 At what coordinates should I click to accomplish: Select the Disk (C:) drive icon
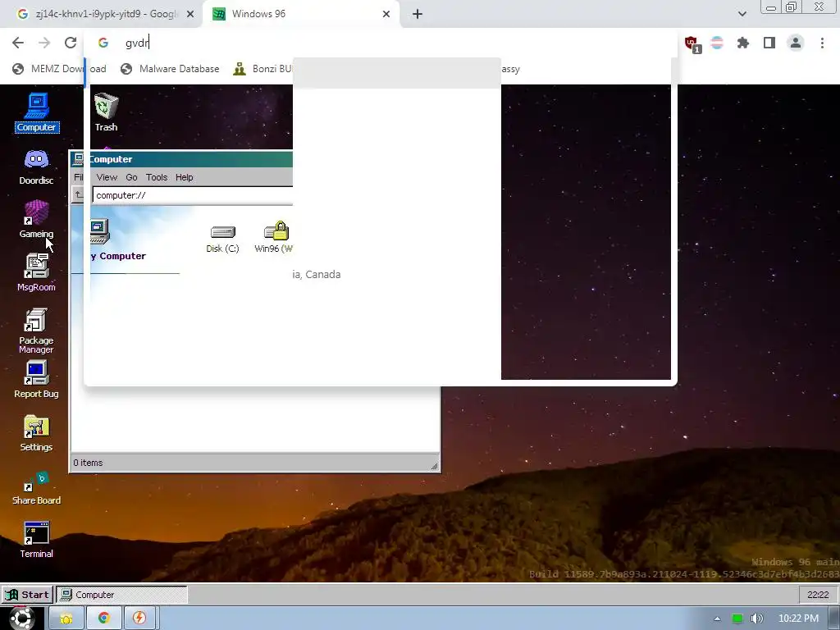222,239
